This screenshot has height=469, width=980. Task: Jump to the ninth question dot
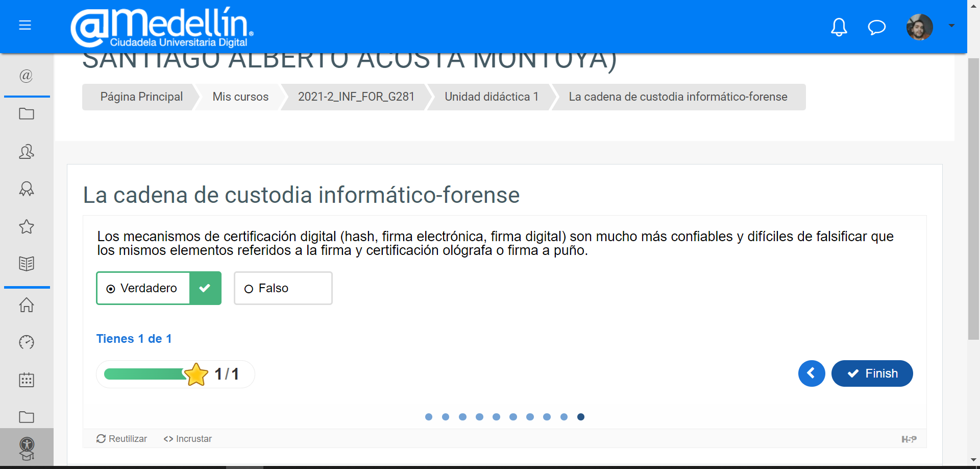click(563, 417)
